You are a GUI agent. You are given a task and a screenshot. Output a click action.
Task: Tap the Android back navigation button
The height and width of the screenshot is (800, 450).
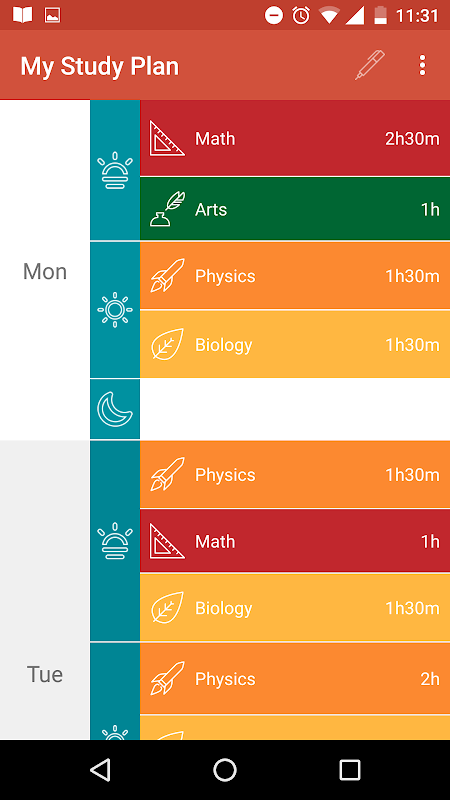100,769
